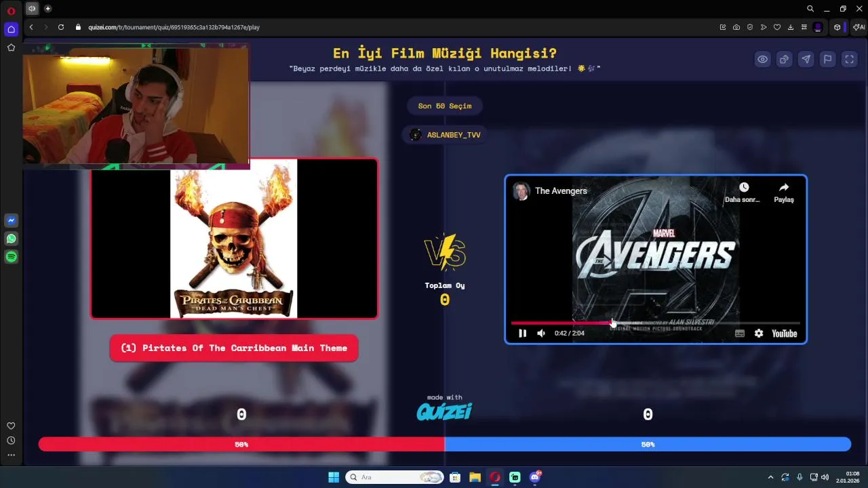Open Microsoft Store from taskbar

click(x=455, y=477)
